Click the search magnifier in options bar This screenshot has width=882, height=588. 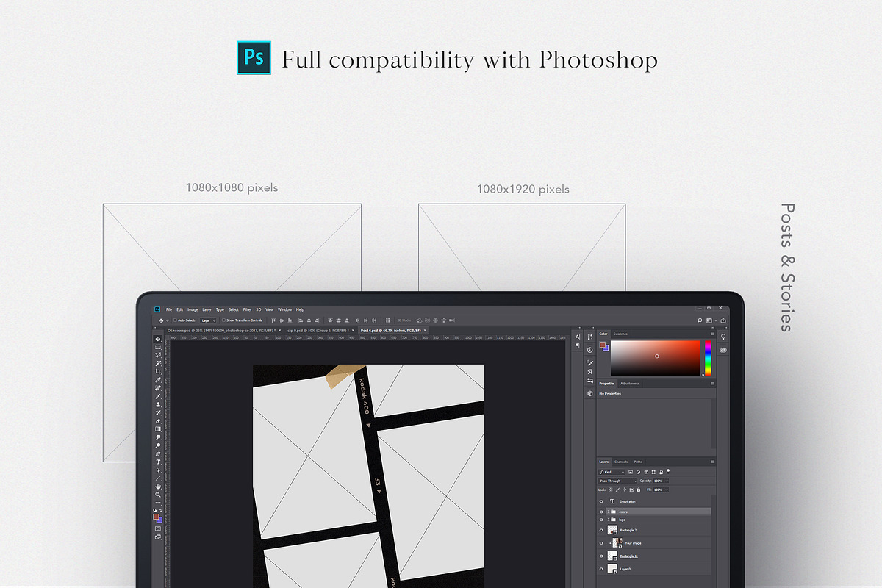click(700, 320)
